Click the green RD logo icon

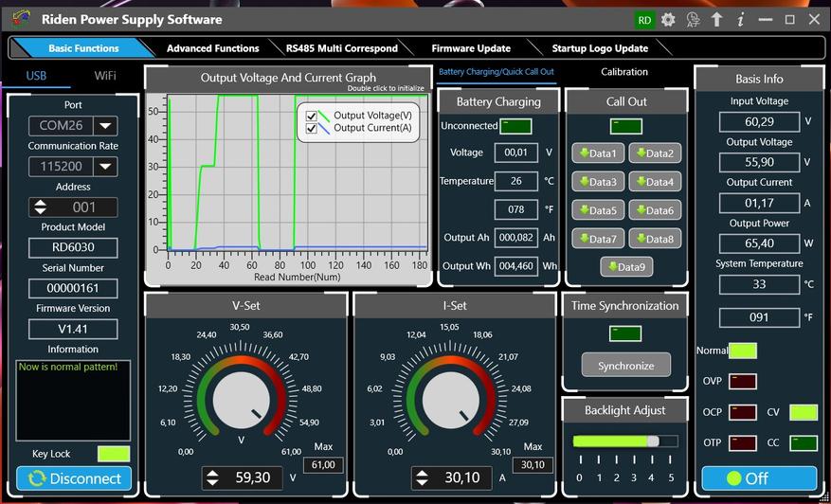(644, 19)
